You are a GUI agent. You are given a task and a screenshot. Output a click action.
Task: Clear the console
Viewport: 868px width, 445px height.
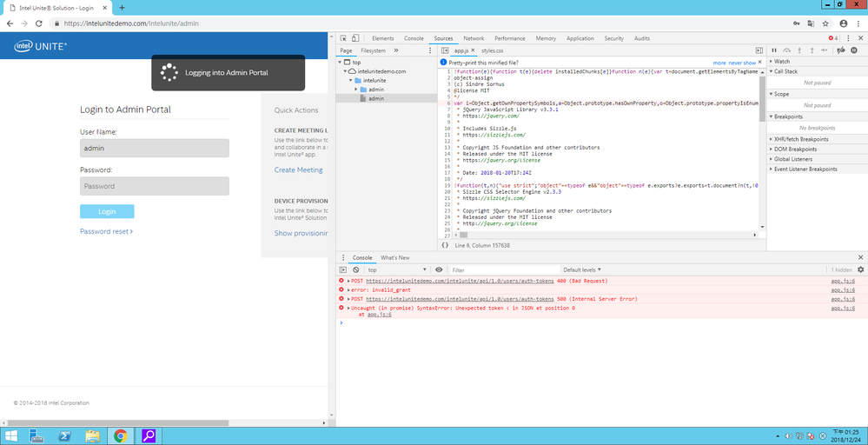(355, 269)
